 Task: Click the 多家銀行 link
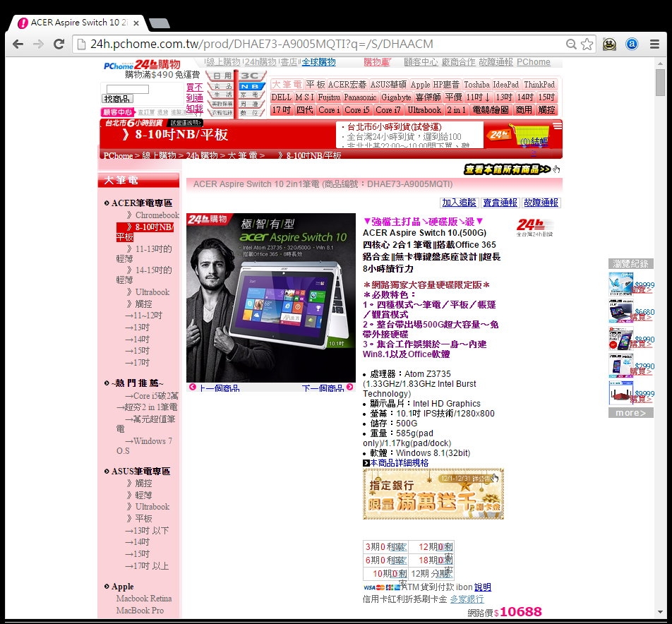pos(467,599)
